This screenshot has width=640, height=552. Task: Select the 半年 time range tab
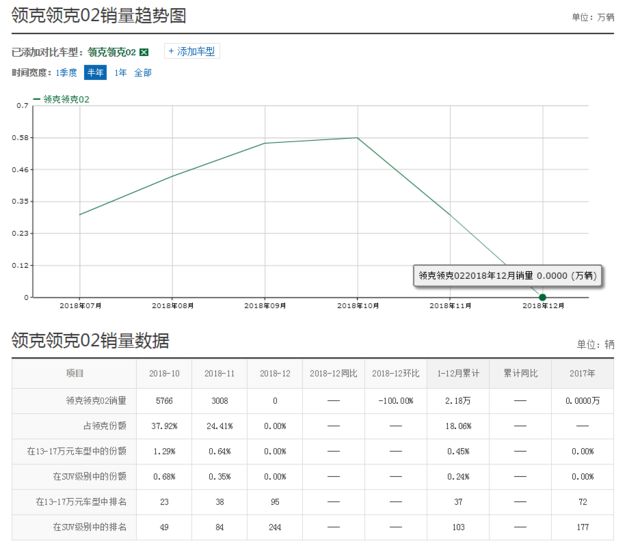95,73
